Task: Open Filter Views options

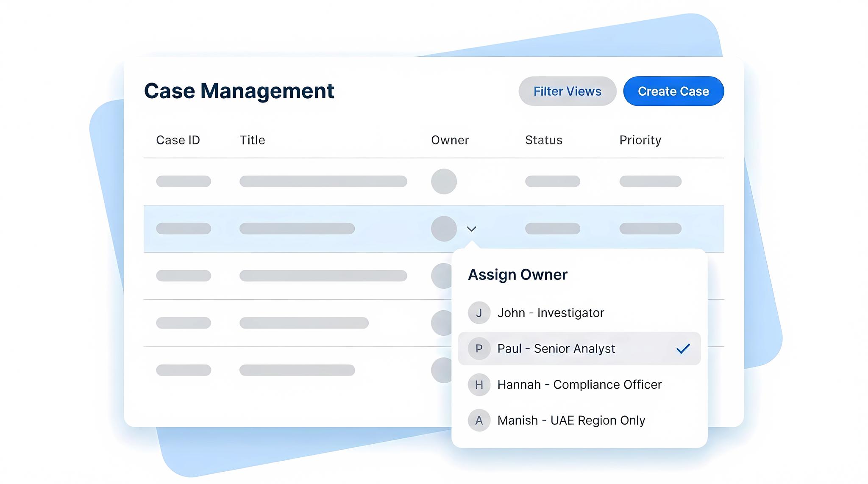Action: coord(567,91)
